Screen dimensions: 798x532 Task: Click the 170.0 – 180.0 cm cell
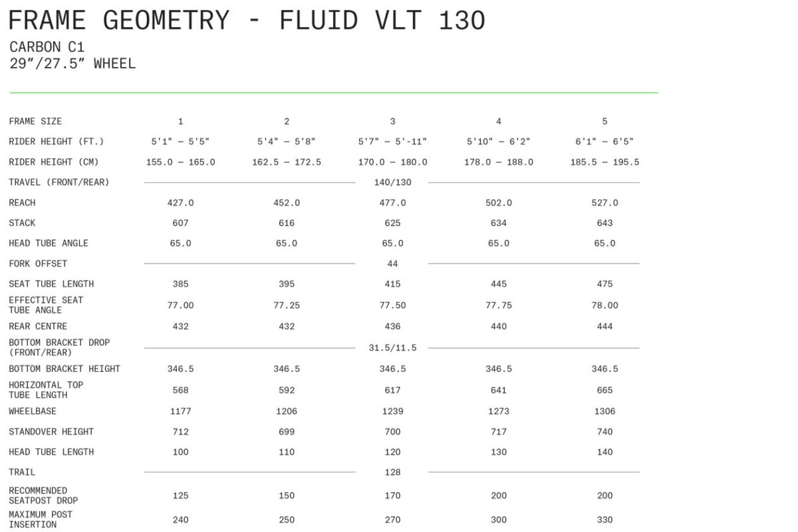click(393, 162)
